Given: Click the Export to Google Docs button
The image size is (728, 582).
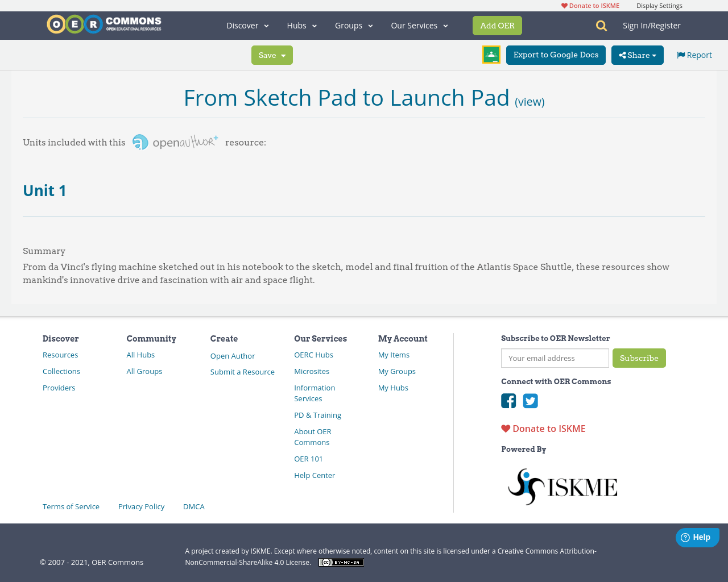Looking at the screenshot, I should pos(556,55).
